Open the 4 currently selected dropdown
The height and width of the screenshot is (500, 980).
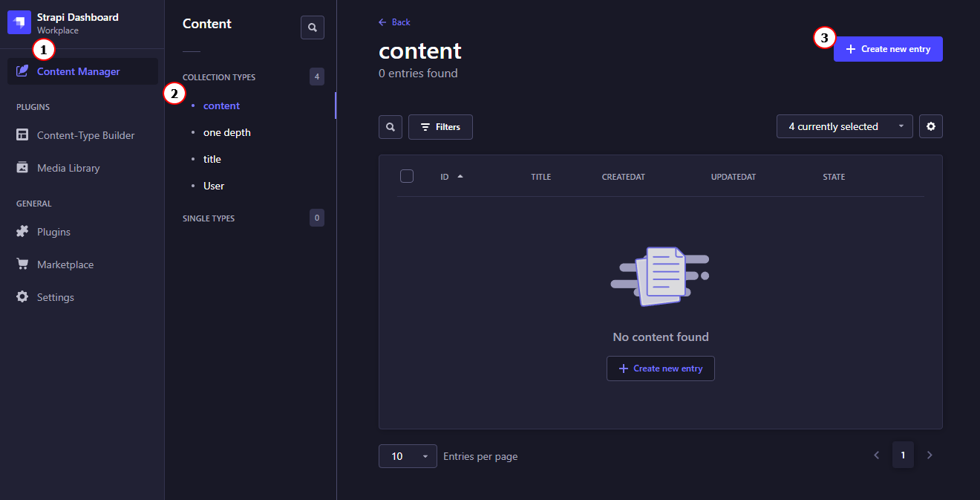pos(845,126)
